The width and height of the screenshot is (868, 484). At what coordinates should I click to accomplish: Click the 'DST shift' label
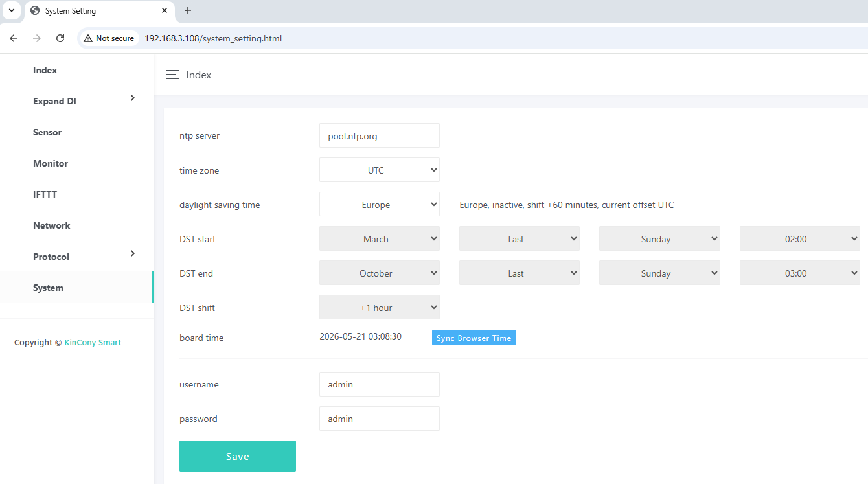coord(197,308)
